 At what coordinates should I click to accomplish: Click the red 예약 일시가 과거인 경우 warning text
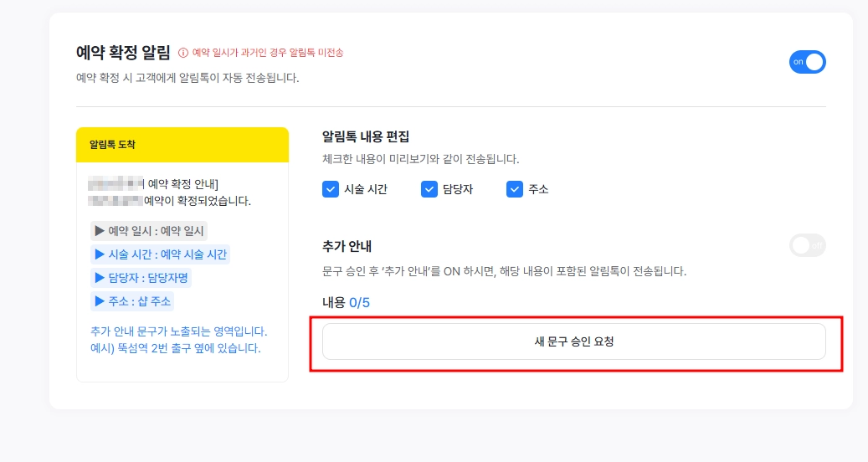point(268,53)
